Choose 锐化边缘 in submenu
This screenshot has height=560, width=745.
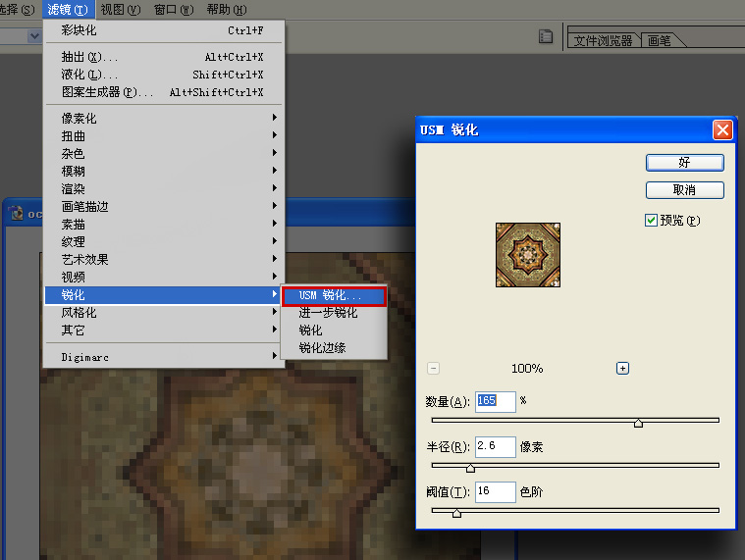pyautogui.click(x=334, y=348)
